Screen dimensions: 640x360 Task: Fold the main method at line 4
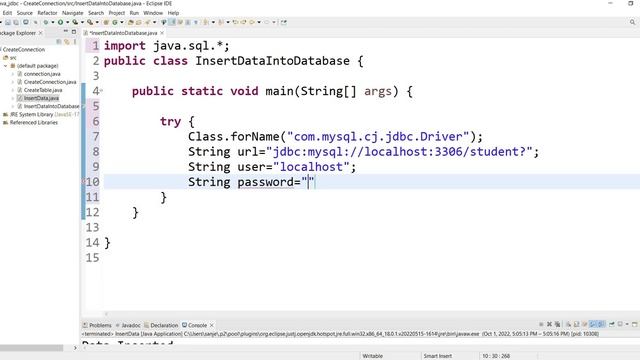click(101, 91)
